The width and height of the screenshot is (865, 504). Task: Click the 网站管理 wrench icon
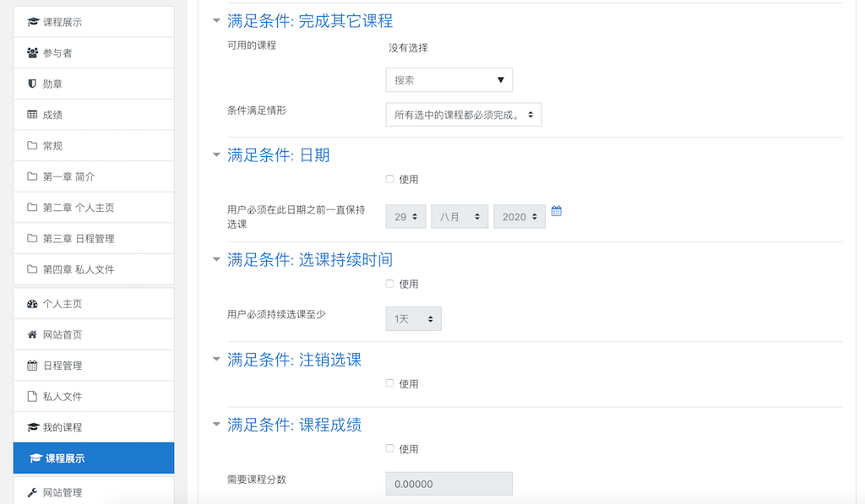tap(33, 492)
